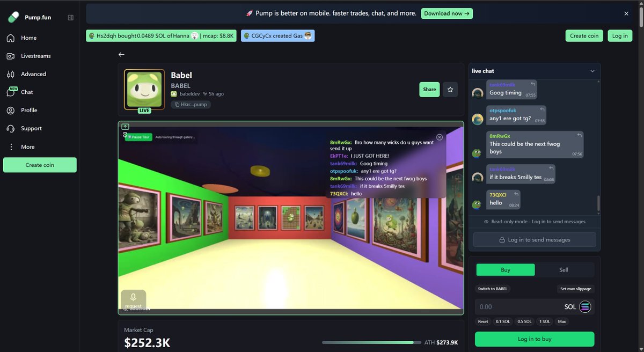
Task: Click Log in to send messages button
Action: click(x=535, y=240)
